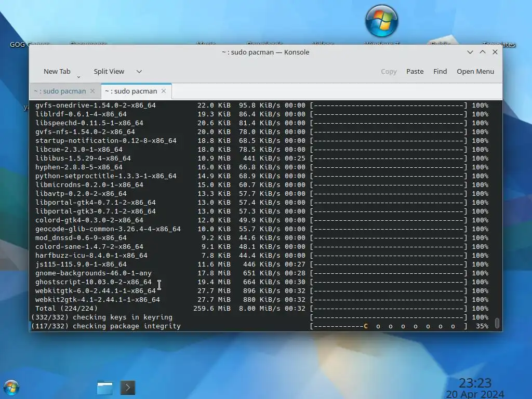532x399 pixels.
Task: Click the Templates desktop folder label
Action: pos(499,44)
